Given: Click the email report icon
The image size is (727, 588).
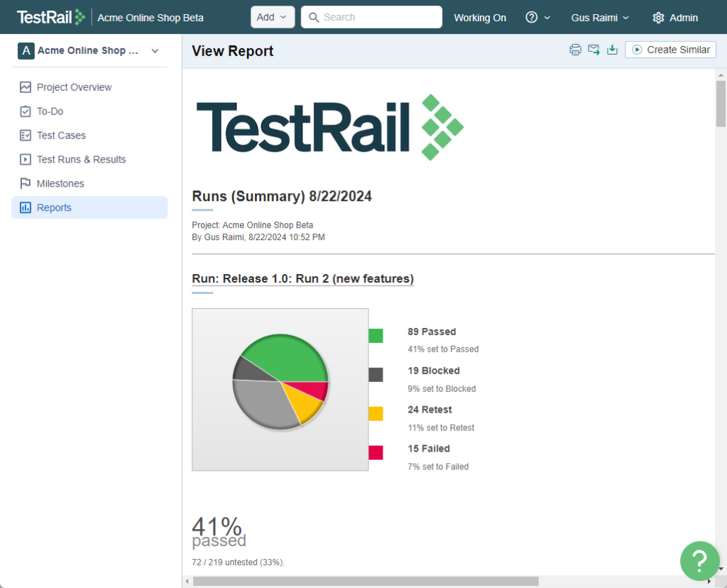Looking at the screenshot, I should click(x=594, y=50).
